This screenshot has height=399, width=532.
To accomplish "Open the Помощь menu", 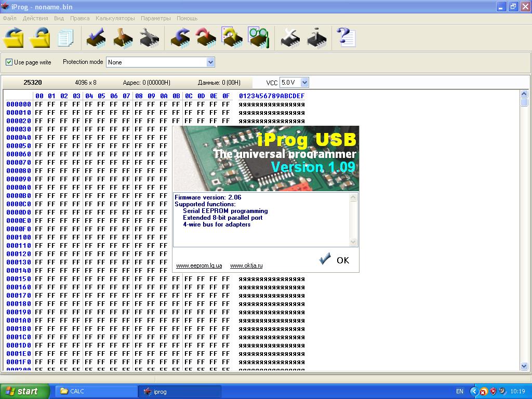I will tap(187, 18).
